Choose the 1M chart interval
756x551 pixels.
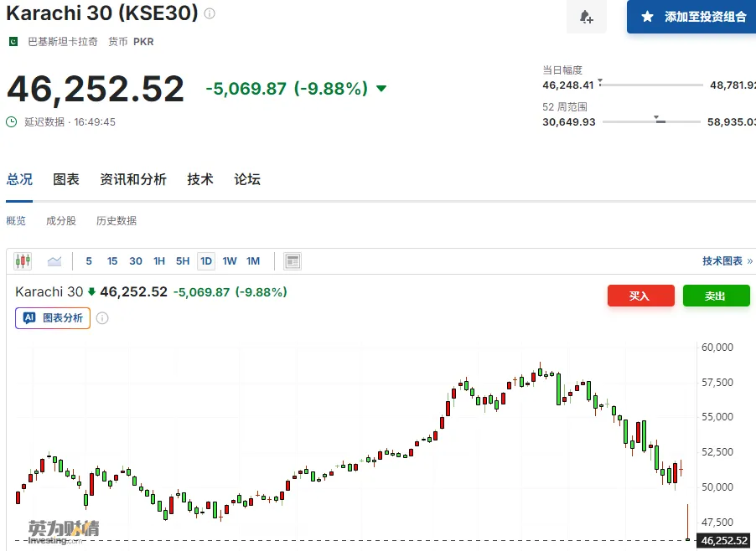(253, 261)
